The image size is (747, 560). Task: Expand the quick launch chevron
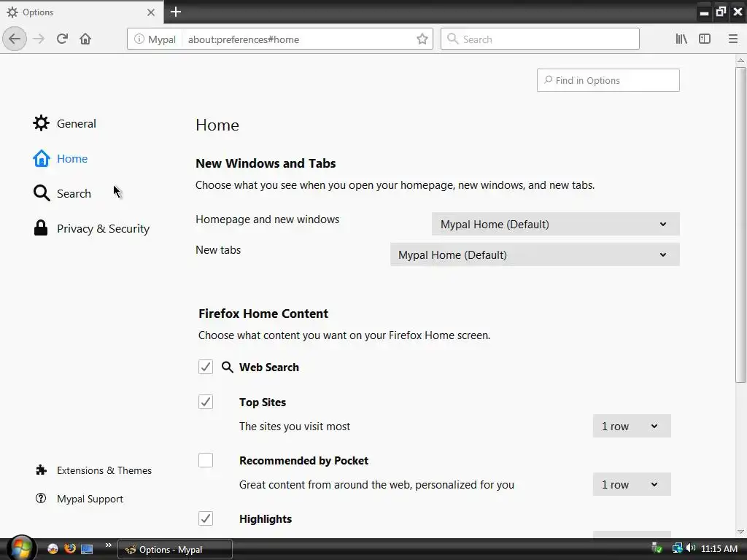(x=108, y=545)
